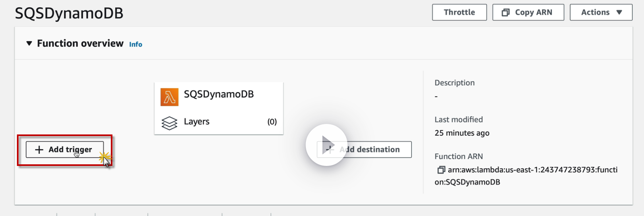Select the SQSDynamoDB name in the diagram box

point(219,94)
